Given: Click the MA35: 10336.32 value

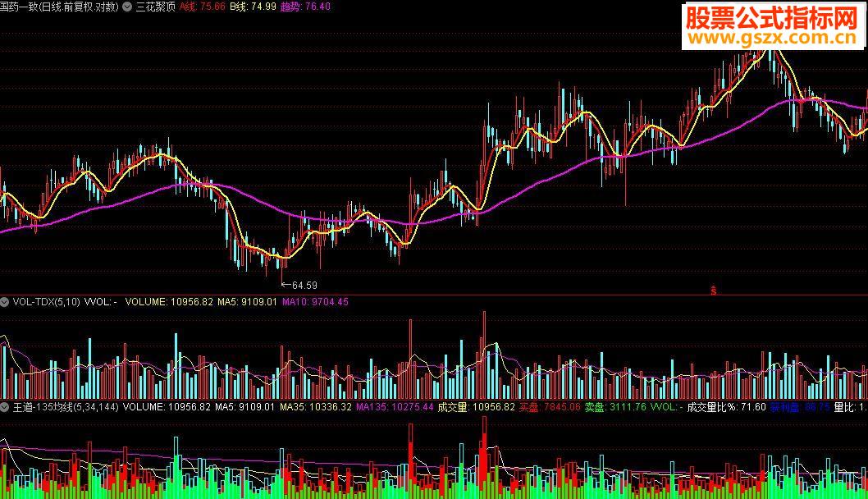Looking at the screenshot, I should click(316, 407).
